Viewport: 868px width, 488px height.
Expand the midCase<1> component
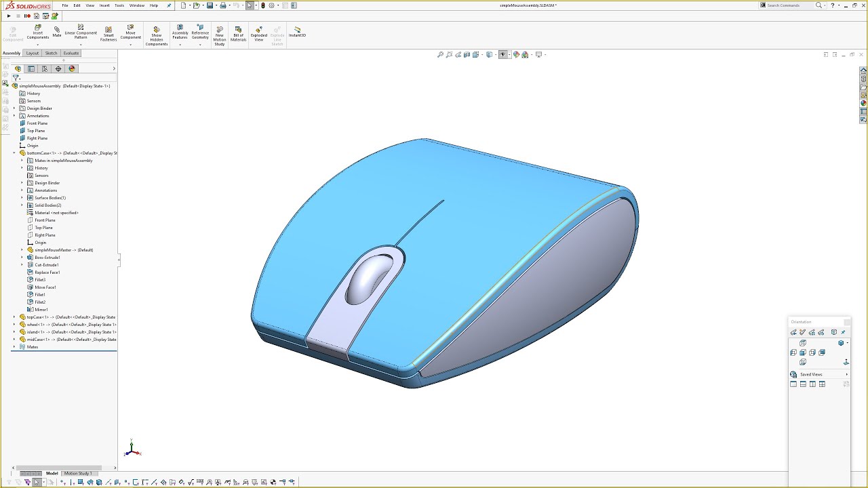pyautogui.click(x=14, y=340)
